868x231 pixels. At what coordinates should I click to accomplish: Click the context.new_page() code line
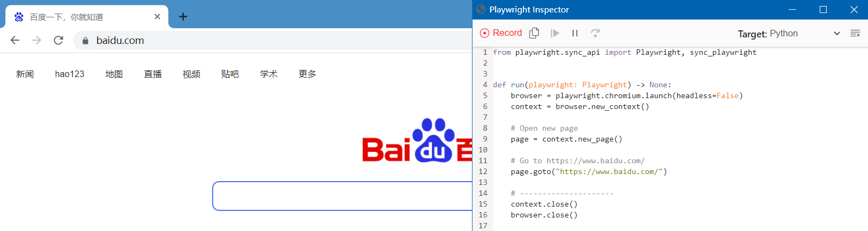click(x=566, y=139)
